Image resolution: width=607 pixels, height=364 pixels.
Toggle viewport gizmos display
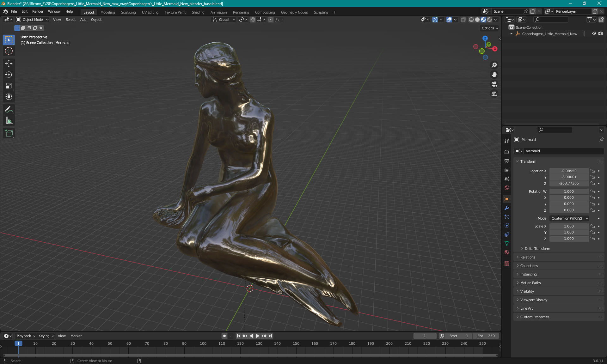435,20
